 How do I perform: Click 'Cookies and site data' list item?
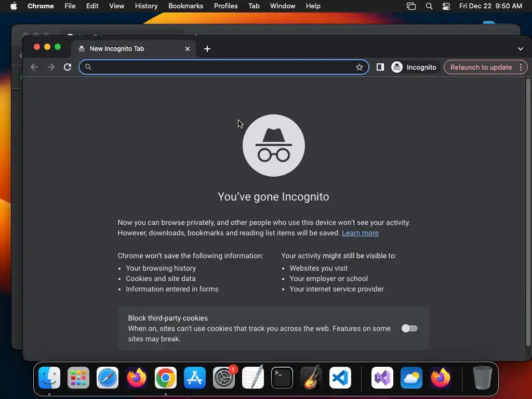pos(161,278)
